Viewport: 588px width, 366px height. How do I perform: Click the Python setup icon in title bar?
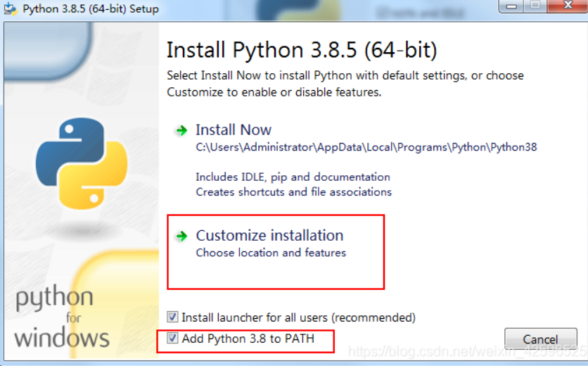11,8
